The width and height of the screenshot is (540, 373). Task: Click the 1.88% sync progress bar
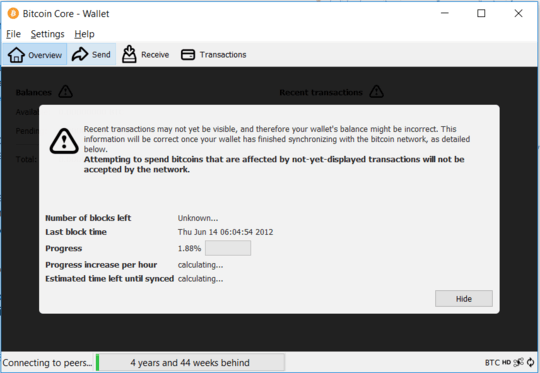coord(228,248)
